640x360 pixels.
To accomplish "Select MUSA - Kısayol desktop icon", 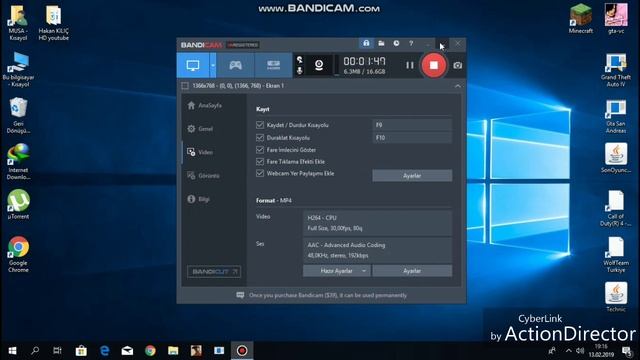I will click(x=18, y=23).
